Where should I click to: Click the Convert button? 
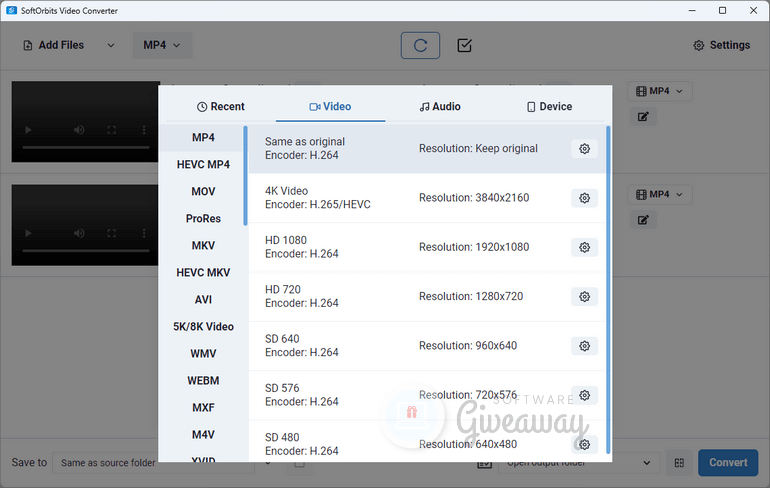pos(728,463)
